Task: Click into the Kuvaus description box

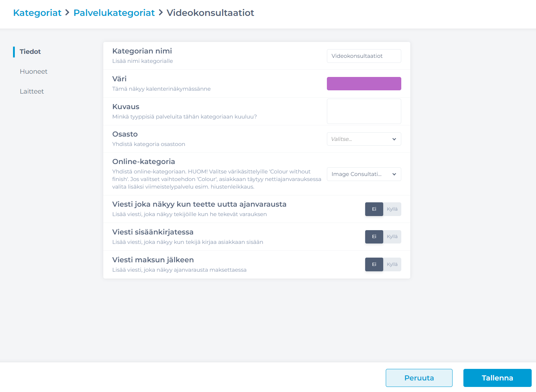Action: [x=364, y=111]
